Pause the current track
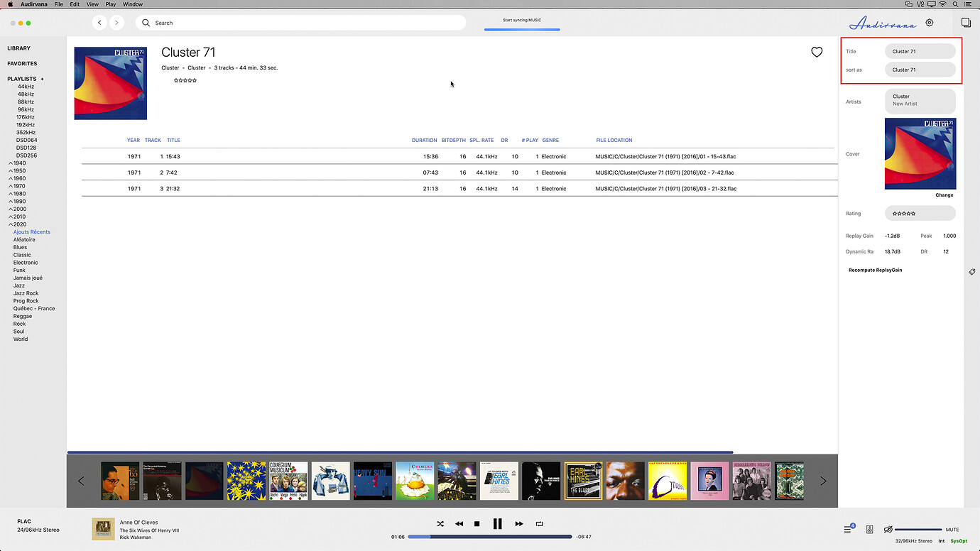Screen dimensions: 980x551 [498, 524]
